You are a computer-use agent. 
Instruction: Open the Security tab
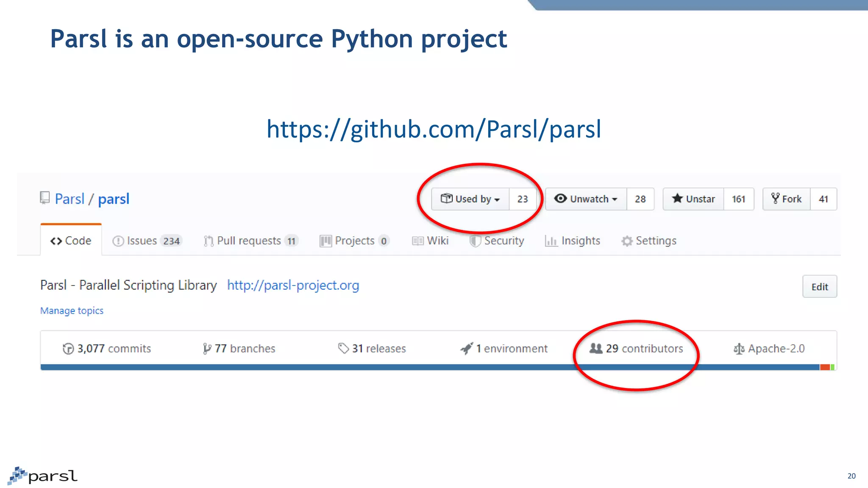click(497, 241)
